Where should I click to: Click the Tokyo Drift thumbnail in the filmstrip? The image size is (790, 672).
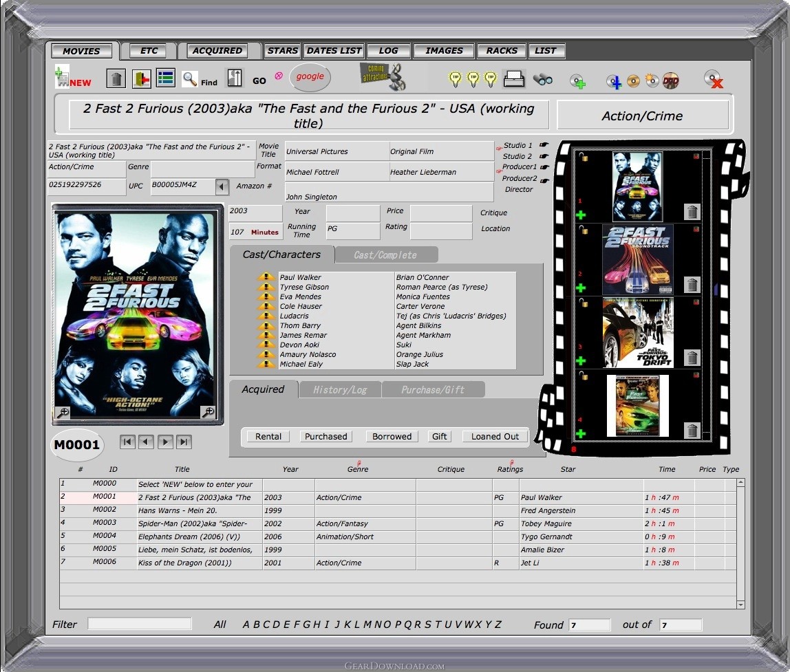coord(638,332)
